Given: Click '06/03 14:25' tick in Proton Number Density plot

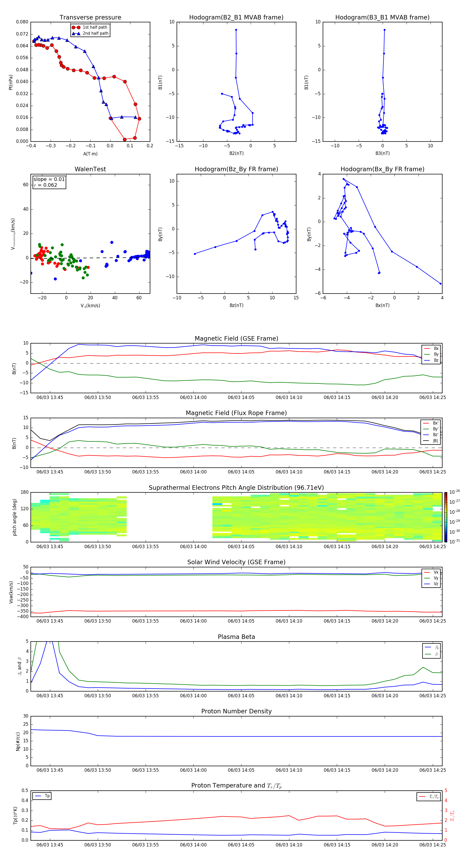Looking at the screenshot, I should [433, 770].
